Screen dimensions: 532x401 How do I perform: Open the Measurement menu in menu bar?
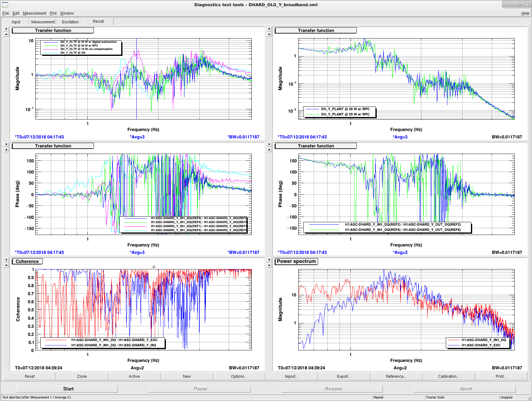(34, 13)
